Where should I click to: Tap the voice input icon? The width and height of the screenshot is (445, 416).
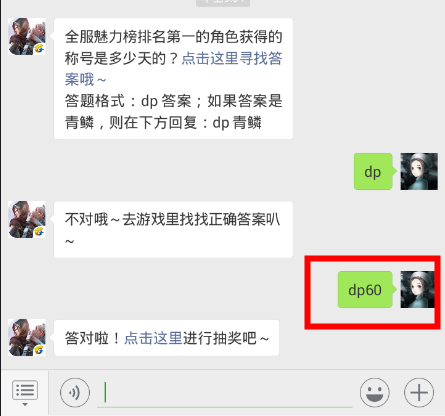75,393
